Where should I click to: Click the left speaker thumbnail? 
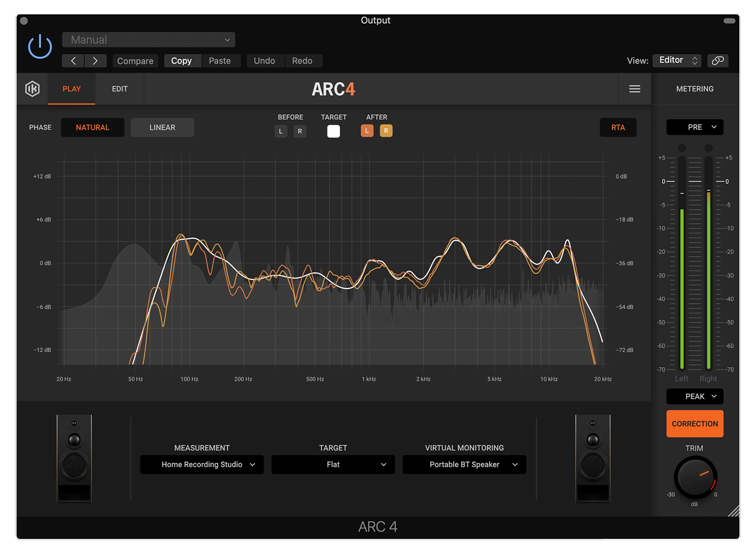click(x=74, y=458)
